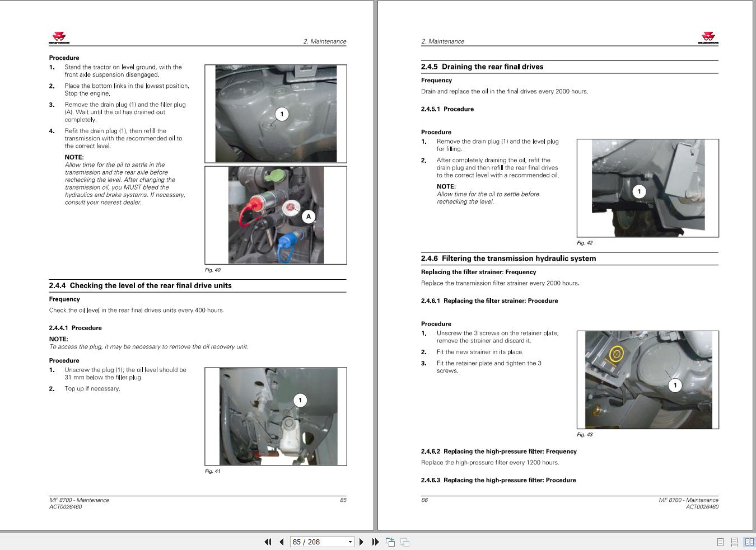Click Massey Ferguson logo on left page
Viewport: 756px width, 550px height.
59,39
